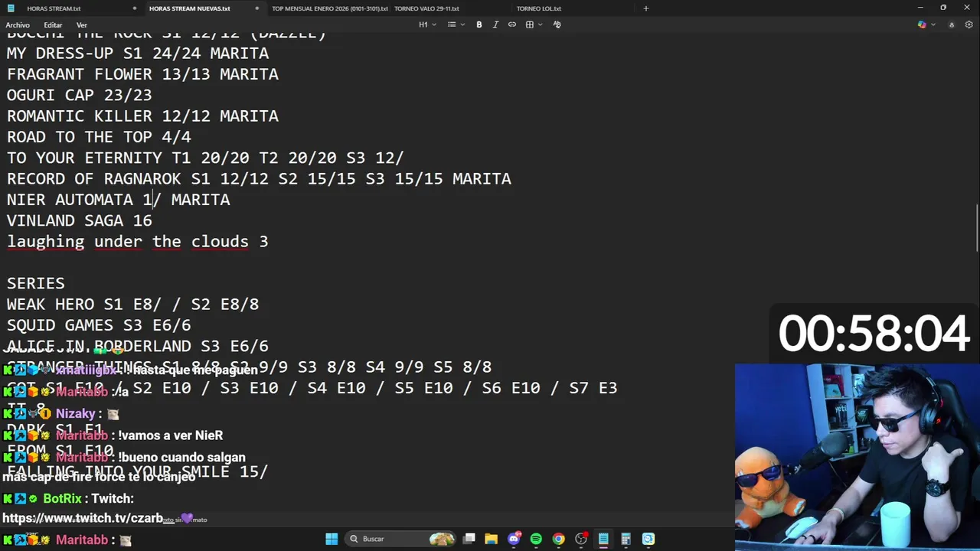Click the account icon beside settings gear

tap(952, 24)
